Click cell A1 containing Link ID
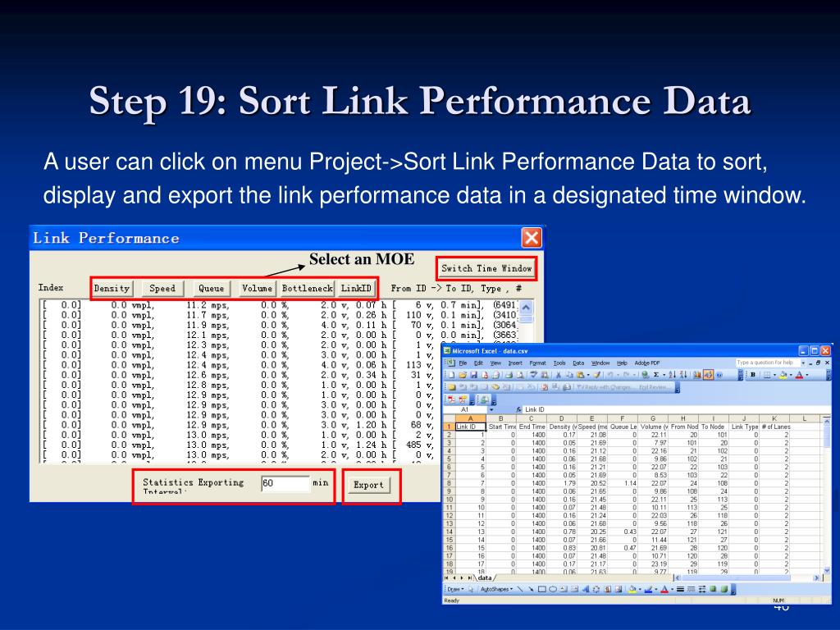This screenshot has width=840, height=630. 471,427
